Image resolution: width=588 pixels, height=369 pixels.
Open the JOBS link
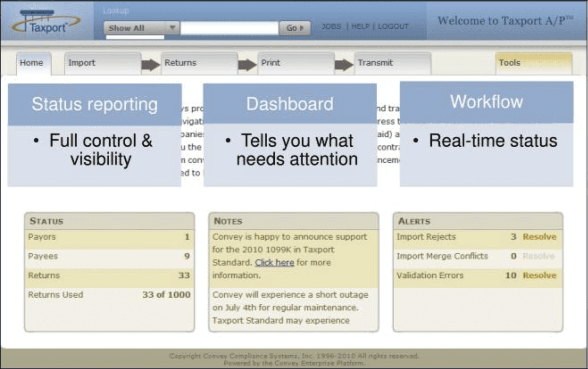pos(331,26)
